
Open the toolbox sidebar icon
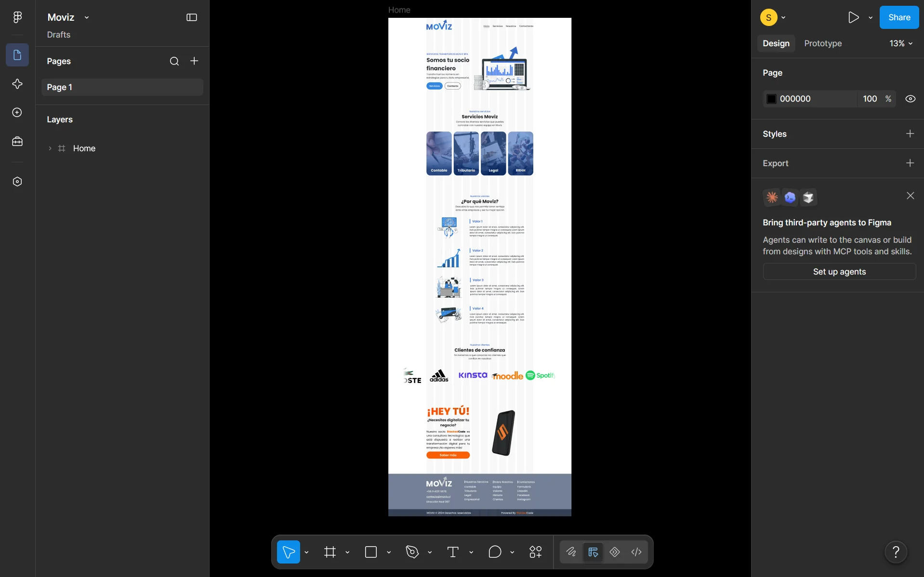pos(17,142)
